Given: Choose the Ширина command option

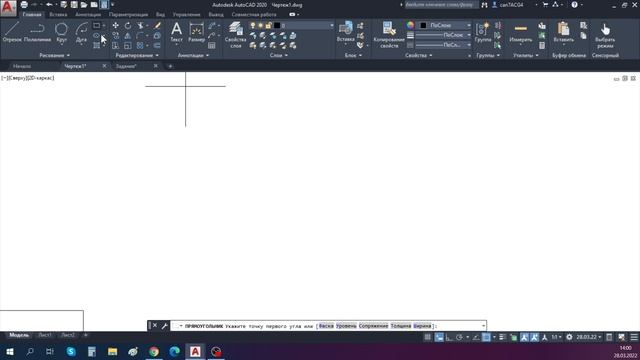Looking at the screenshot, I should click(422, 326).
